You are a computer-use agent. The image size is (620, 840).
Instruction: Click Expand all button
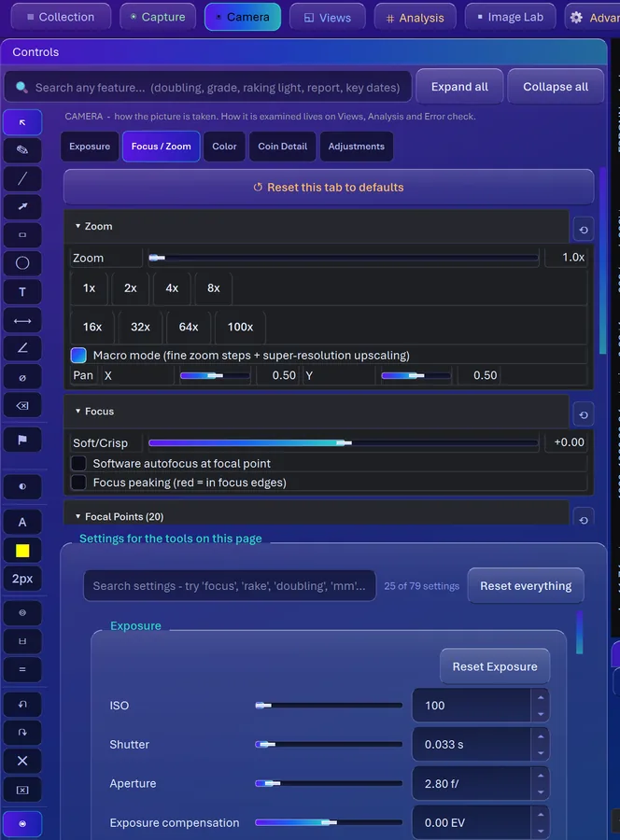(x=459, y=86)
